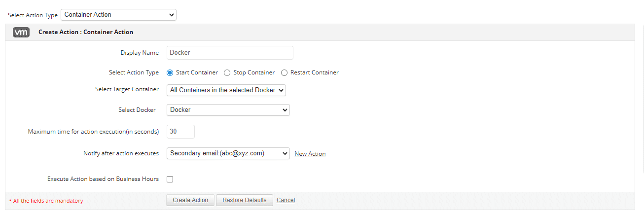Click the Start Container label text
This screenshot has height=213, width=644.
pyautogui.click(x=197, y=72)
